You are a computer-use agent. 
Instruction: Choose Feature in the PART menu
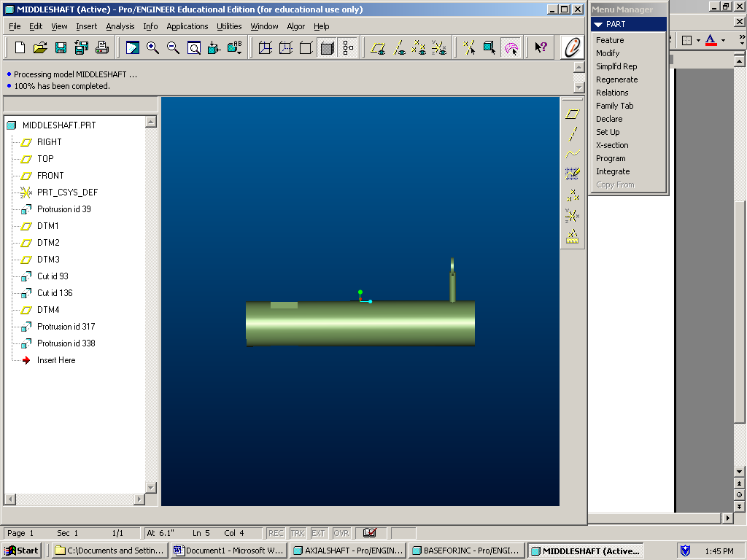click(x=610, y=40)
